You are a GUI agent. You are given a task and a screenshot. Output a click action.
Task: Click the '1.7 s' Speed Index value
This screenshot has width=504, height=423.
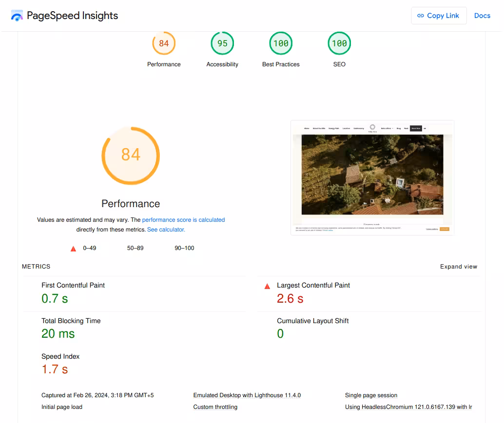[55, 369]
